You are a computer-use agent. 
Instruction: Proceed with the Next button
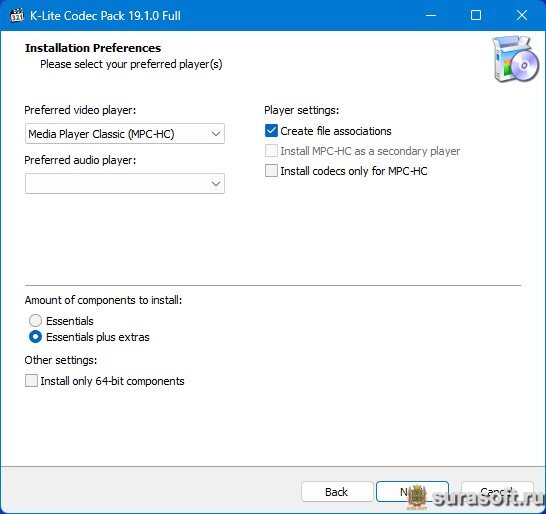(412, 492)
